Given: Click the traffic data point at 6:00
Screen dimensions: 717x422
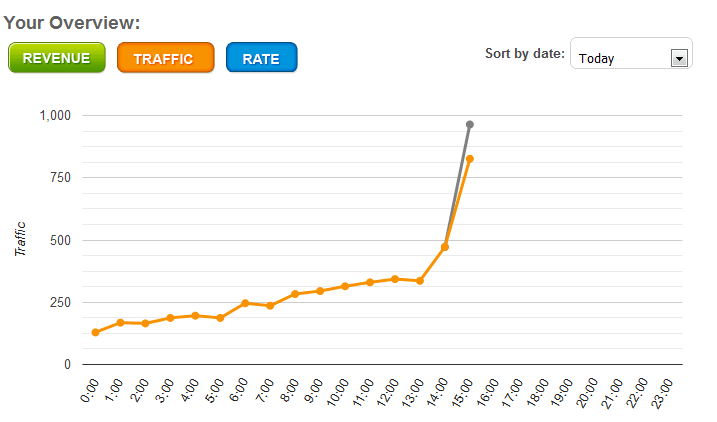Looking at the screenshot, I should point(245,303).
